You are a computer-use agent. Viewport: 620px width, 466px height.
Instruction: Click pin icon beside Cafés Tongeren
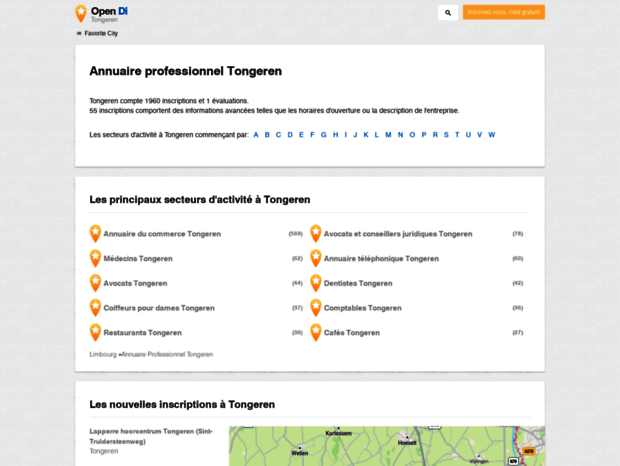tap(316, 332)
